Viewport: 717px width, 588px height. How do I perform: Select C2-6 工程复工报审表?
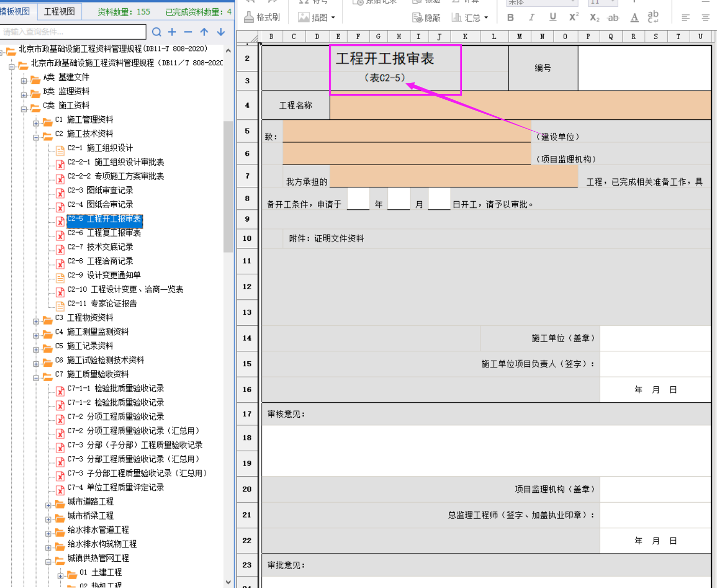tap(104, 233)
